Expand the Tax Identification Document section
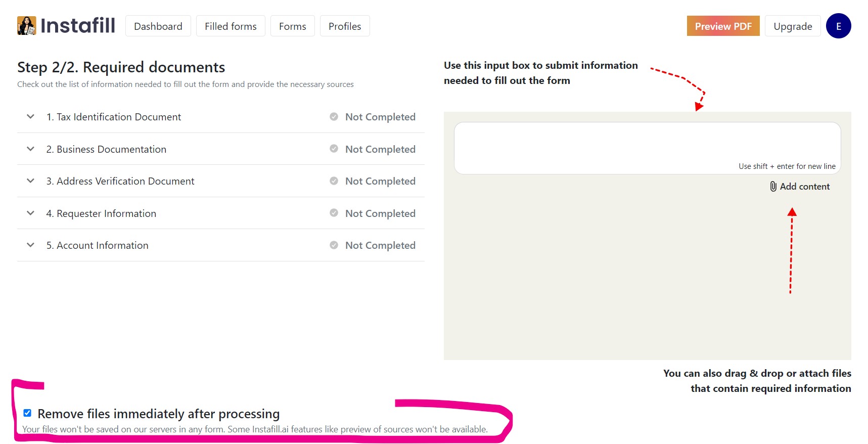868x444 pixels. point(30,116)
